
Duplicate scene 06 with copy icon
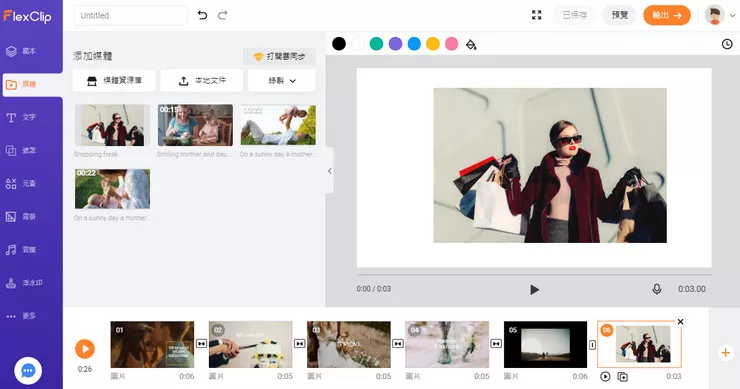[x=623, y=377]
